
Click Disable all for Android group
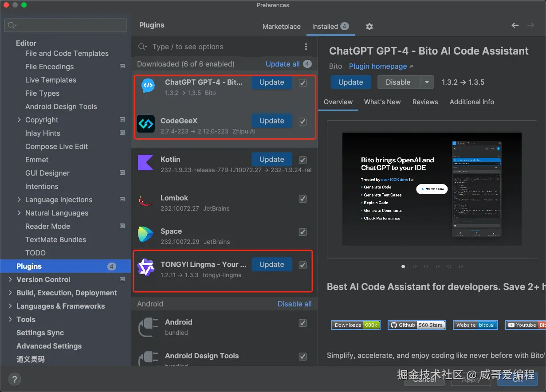coord(295,304)
